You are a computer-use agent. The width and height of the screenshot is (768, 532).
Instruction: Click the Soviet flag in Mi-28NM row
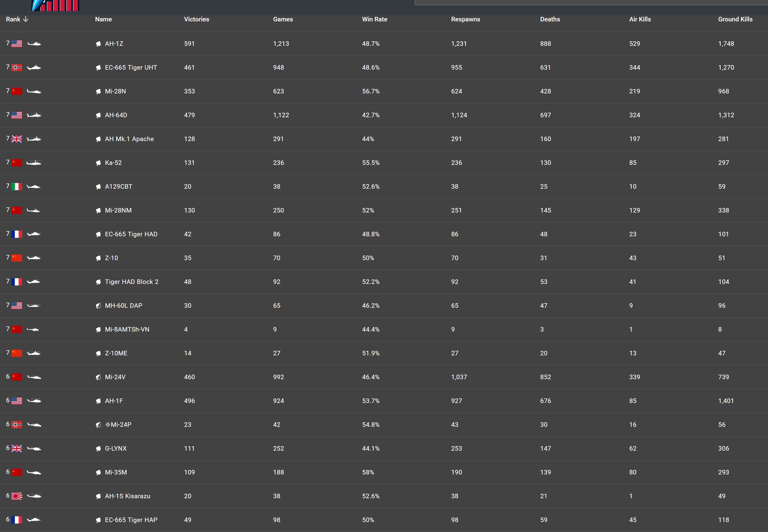tap(17, 210)
